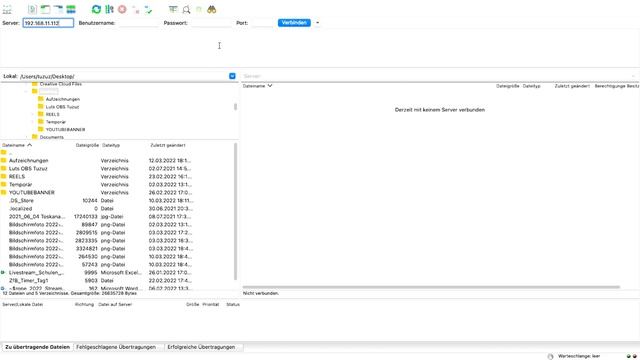
Task: Click the green refresh file lists icon
Action: click(96, 9)
